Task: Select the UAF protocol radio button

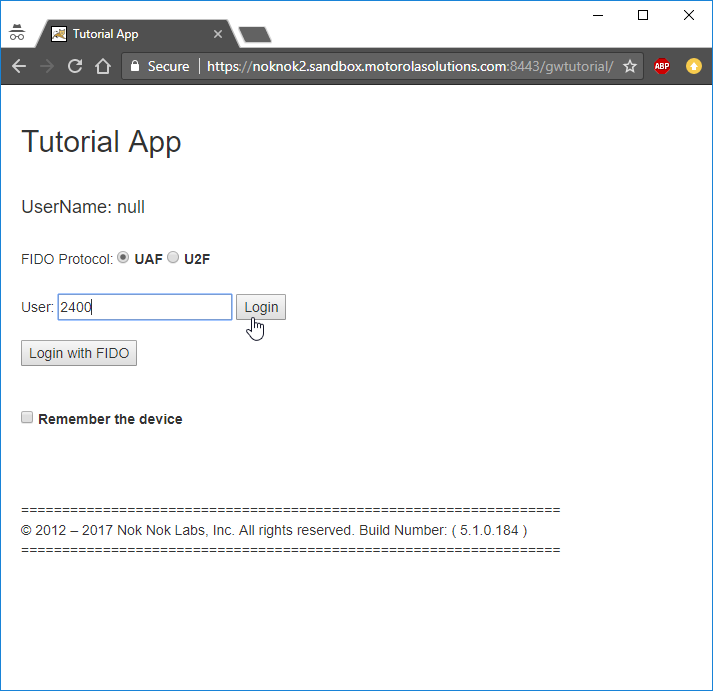Action: coord(123,257)
